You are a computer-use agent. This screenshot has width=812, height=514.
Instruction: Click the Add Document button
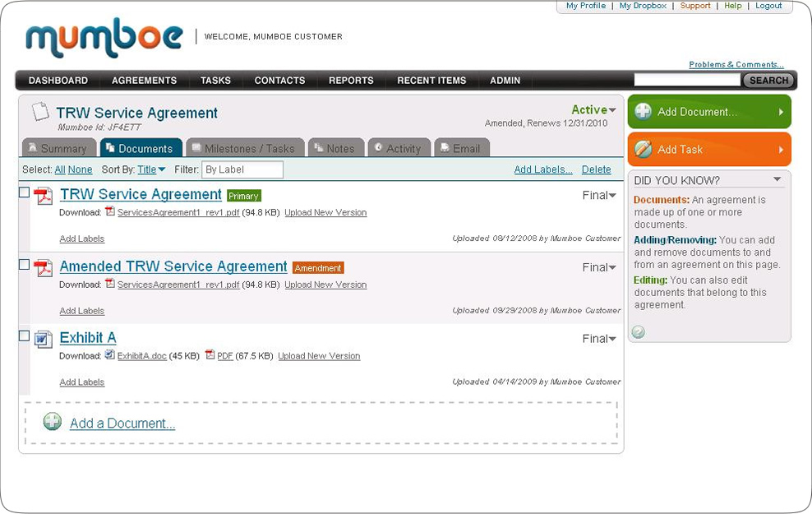(x=709, y=111)
